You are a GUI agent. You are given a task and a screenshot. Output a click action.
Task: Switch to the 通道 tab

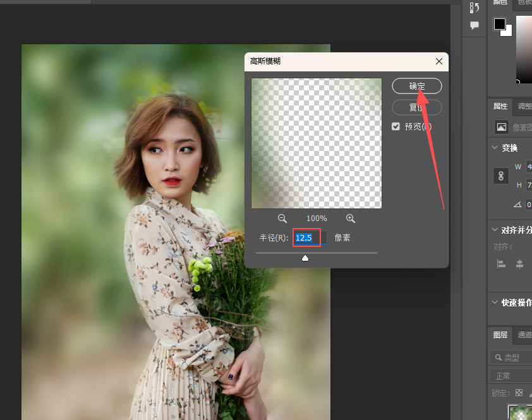point(524,335)
